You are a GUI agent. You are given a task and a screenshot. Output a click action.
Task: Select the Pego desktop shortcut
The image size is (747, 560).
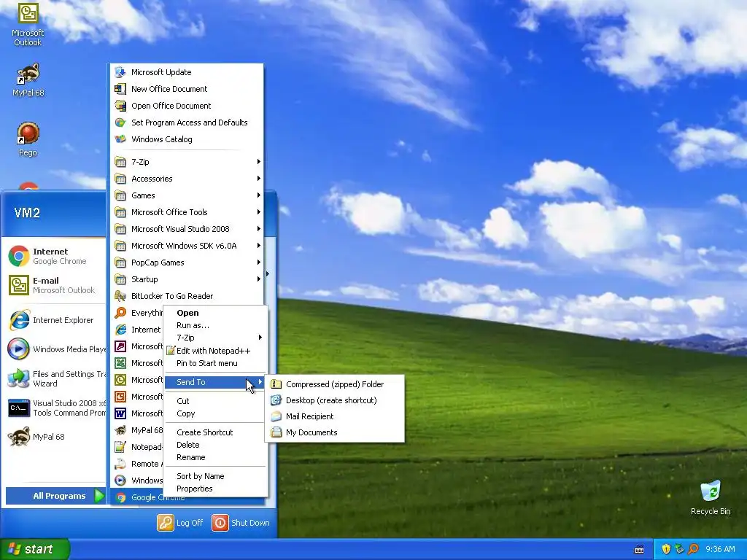click(28, 139)
